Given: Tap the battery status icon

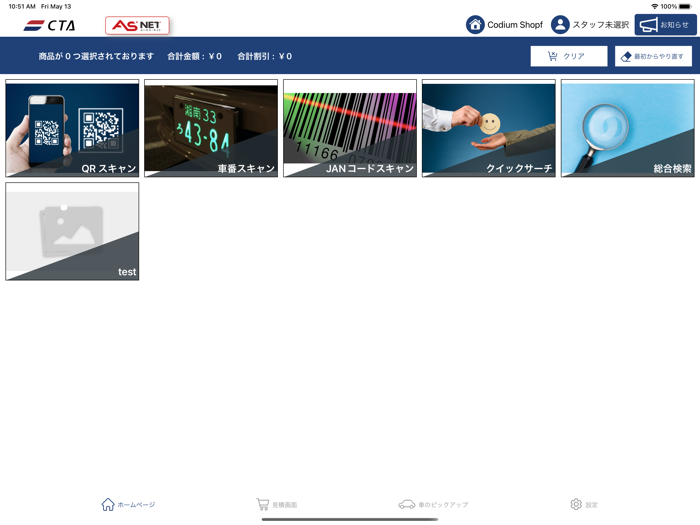Looking at the screenshot, I should coord(685,6).
